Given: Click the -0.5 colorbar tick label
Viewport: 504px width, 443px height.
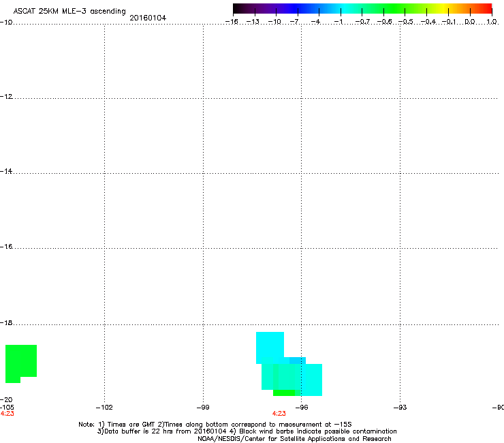Looking at the screenshot, I should pos(406,22).
